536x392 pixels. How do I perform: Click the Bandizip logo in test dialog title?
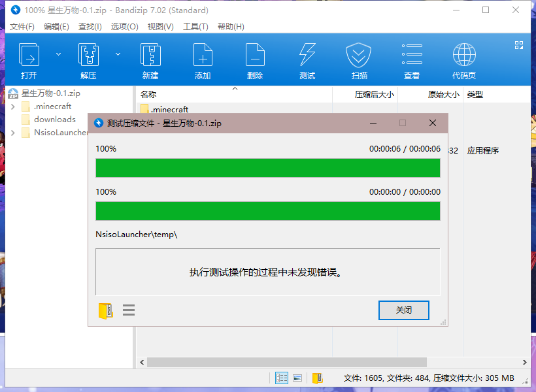pos(99,123)
